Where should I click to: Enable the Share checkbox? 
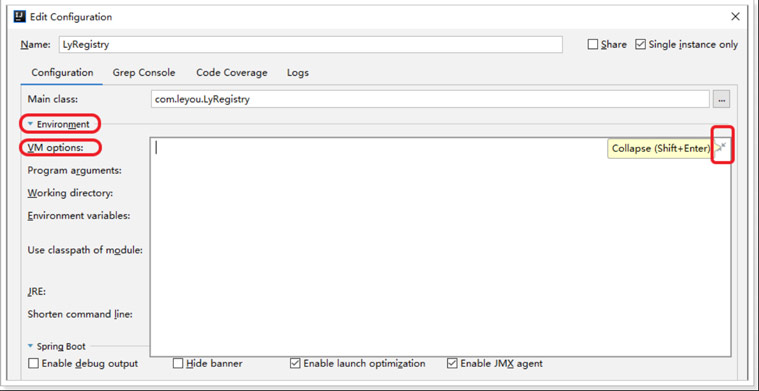(592, 45)
